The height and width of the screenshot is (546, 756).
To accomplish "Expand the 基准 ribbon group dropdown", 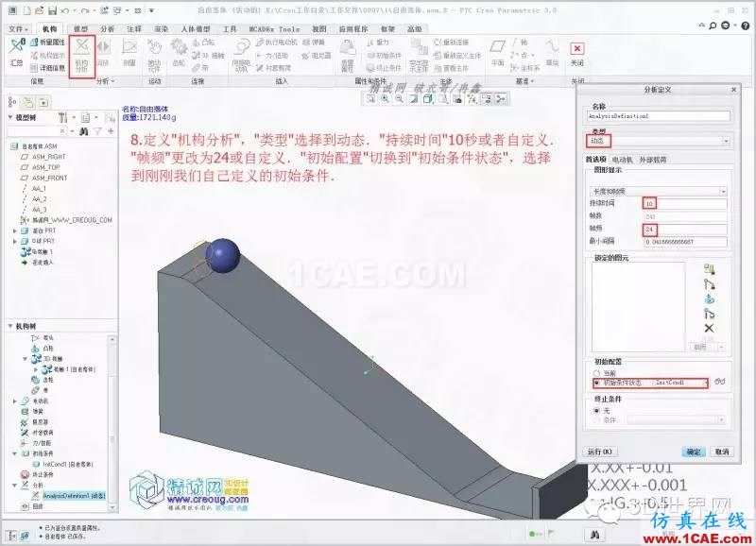I will click(x=525, y=81).
